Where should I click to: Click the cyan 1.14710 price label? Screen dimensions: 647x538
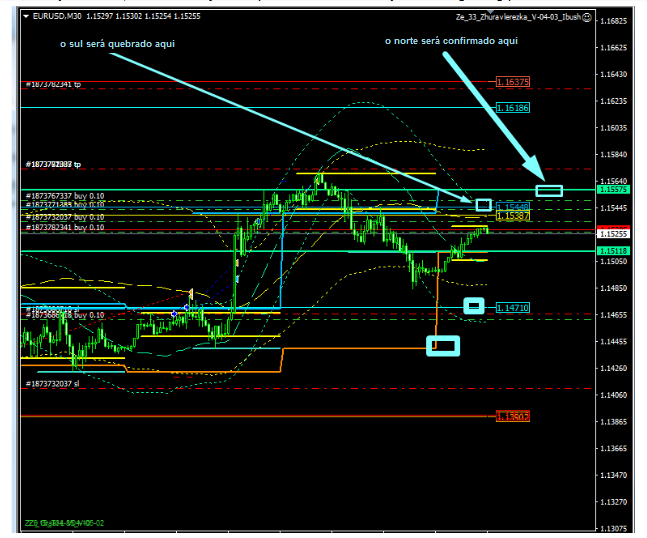[513, 308]
